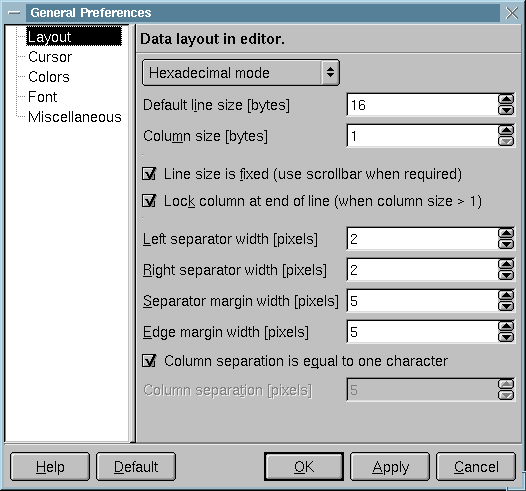
Task: Click the Default button
Action: [136, 467]
